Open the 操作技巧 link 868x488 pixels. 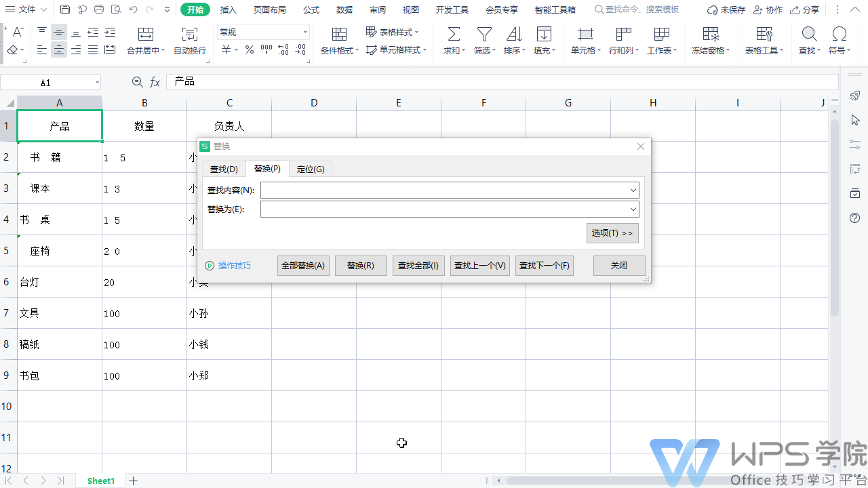coord(228,266)
